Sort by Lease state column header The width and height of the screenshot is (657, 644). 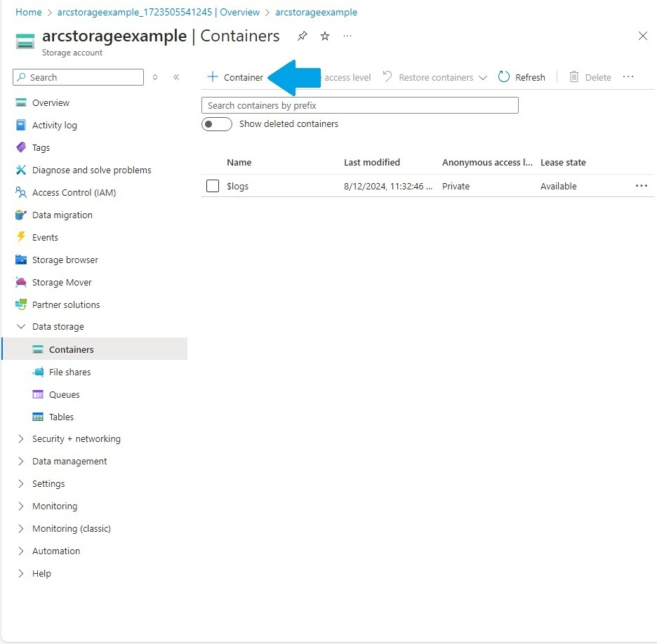pos(563,163)
